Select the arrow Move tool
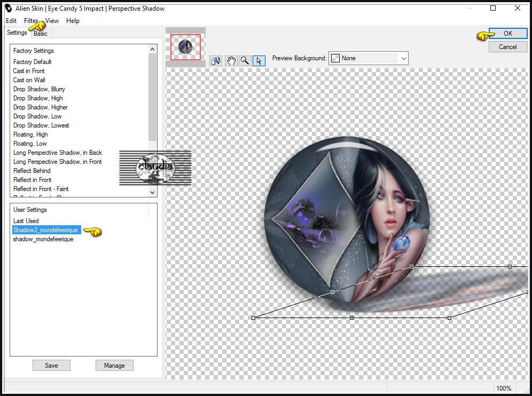The image size is (532, 396). (x=259, y=61)
